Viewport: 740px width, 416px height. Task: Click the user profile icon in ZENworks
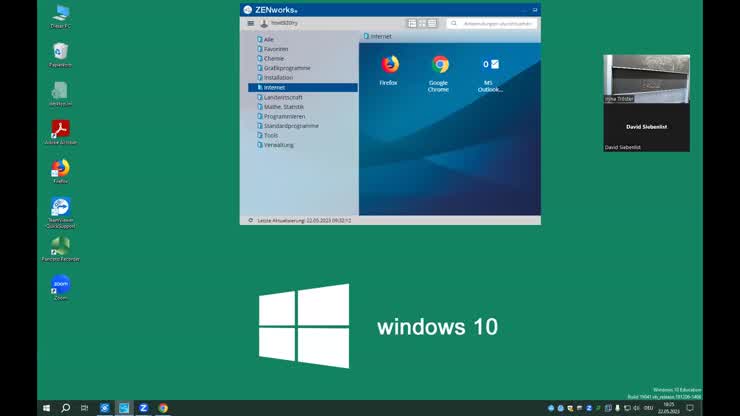coord(264,23)
